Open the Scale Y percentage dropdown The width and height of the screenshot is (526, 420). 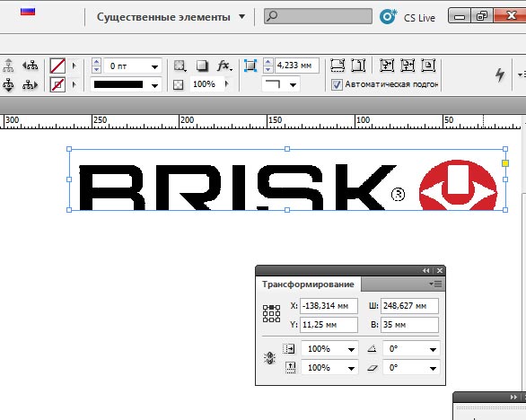[x=351, y=368]
